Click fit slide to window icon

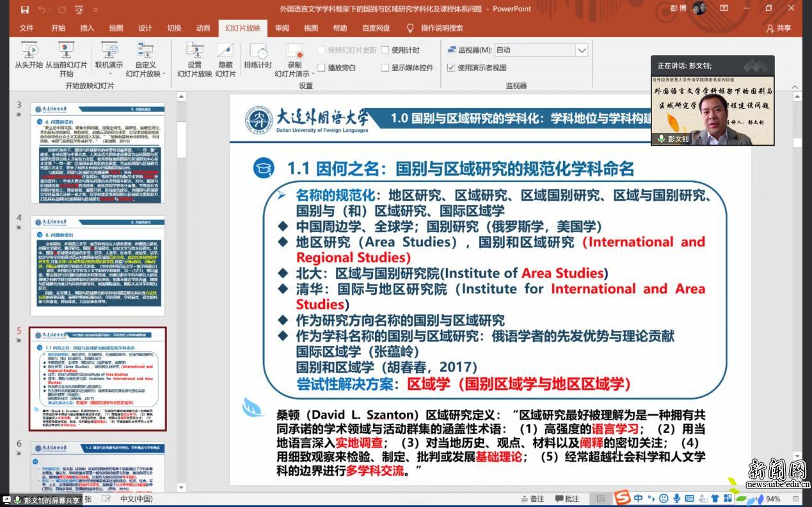795,499
